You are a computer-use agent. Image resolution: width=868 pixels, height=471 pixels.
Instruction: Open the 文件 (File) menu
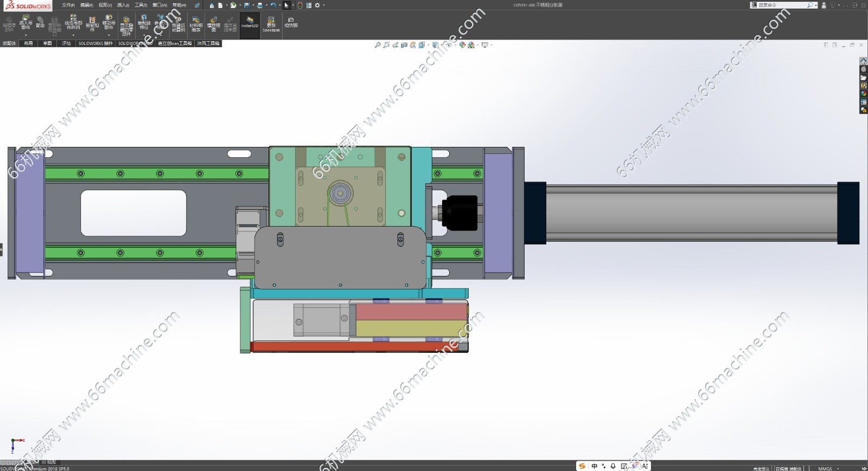(68, 5)
